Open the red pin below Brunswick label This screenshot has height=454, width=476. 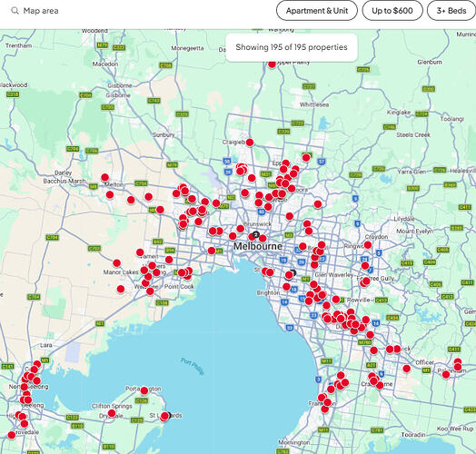(x=240, y=229)
